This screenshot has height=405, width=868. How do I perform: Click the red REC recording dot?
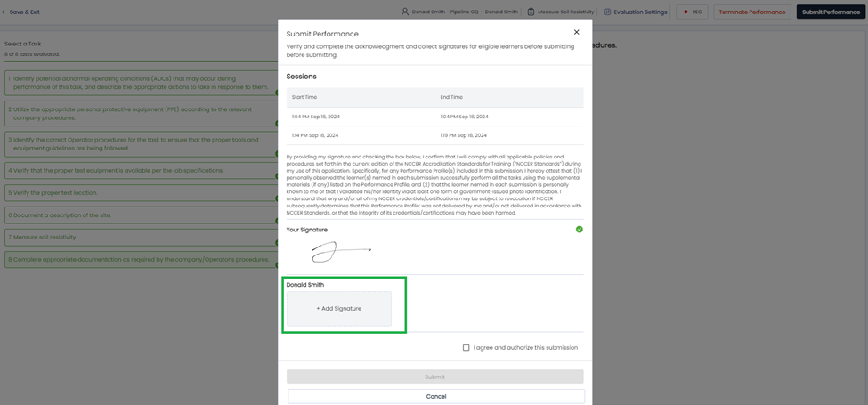point(685,12)
